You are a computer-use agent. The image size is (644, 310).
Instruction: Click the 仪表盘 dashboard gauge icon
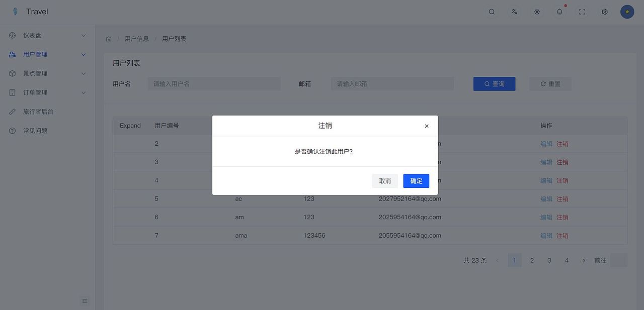pos(12,35)
